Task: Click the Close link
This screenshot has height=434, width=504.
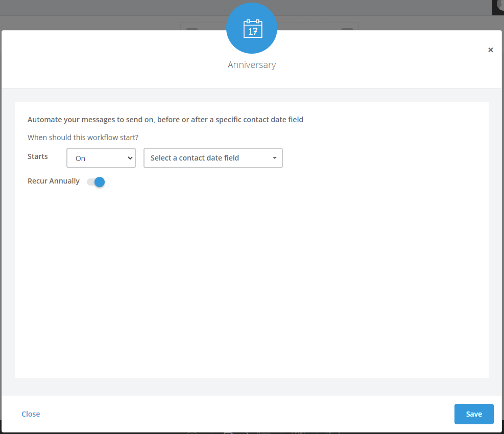Action: (x=31, y=414)
